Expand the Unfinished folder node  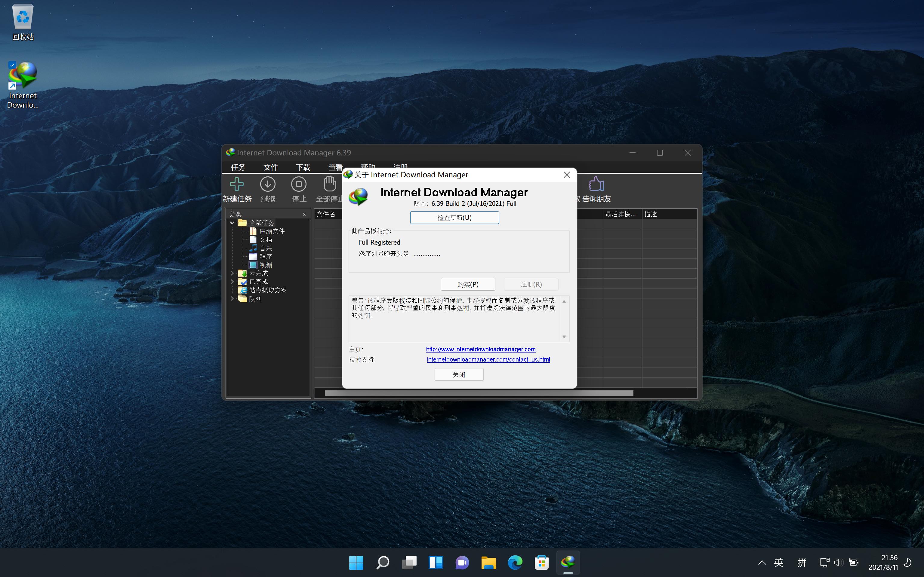232,273
